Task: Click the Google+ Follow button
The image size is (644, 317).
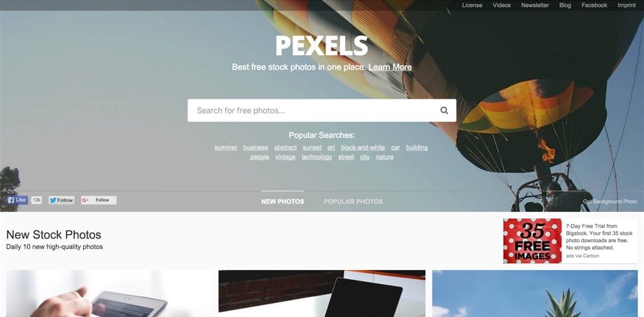Action: pyautogui.click(x=99, y=200)
